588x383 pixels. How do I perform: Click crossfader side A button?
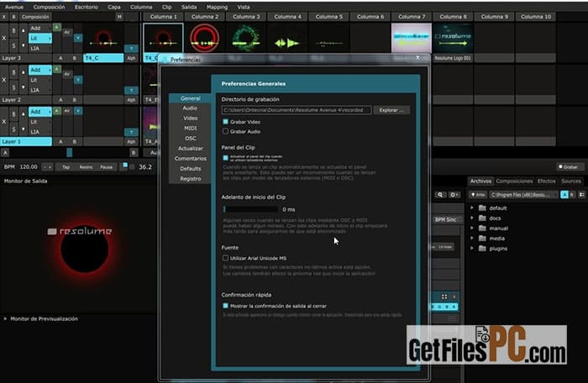click(x=5, y=153)
